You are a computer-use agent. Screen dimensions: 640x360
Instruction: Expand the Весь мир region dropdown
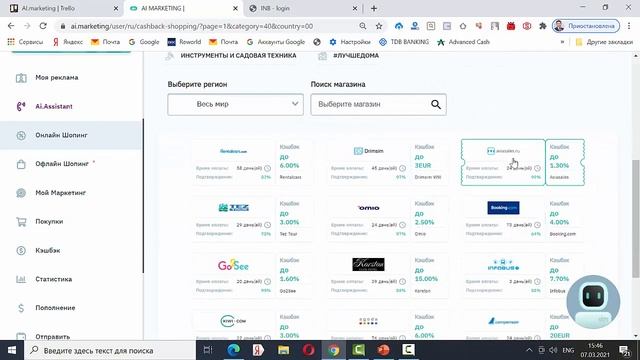[236, 104]
